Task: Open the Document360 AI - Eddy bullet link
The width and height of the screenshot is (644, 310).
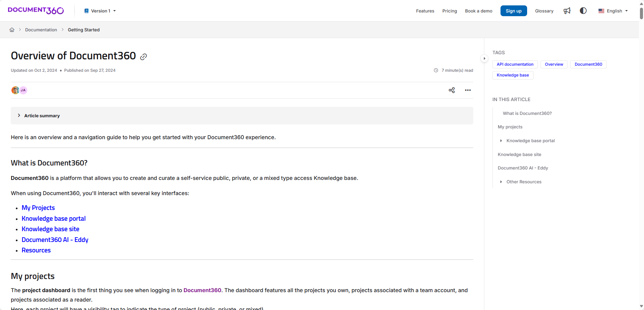Action: coord(55,240)
